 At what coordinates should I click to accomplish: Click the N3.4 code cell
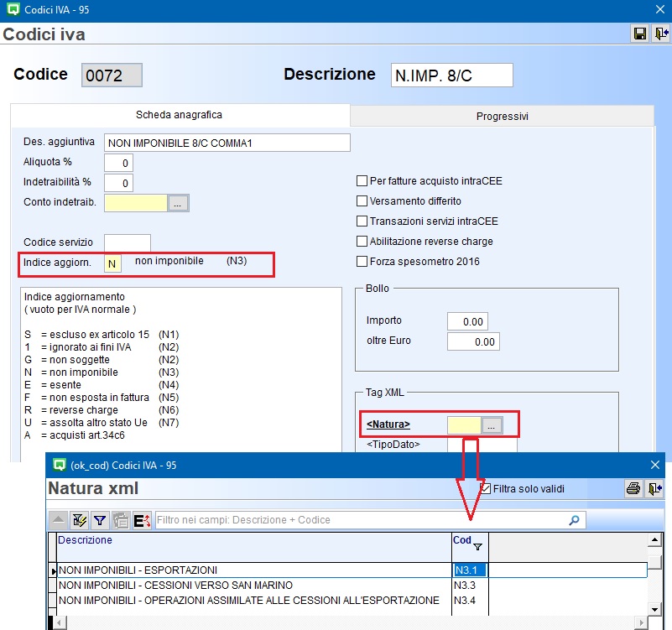point(470,600)
